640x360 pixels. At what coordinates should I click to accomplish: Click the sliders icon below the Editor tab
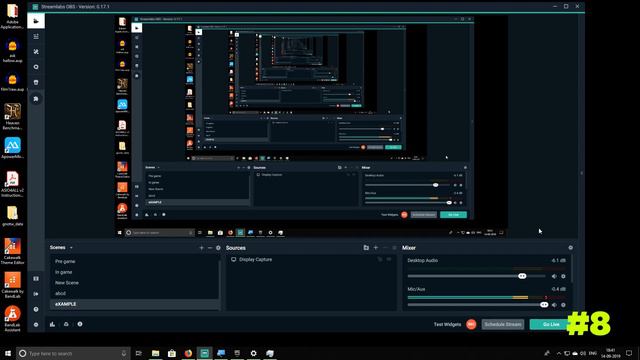click(x=36, y=36)
